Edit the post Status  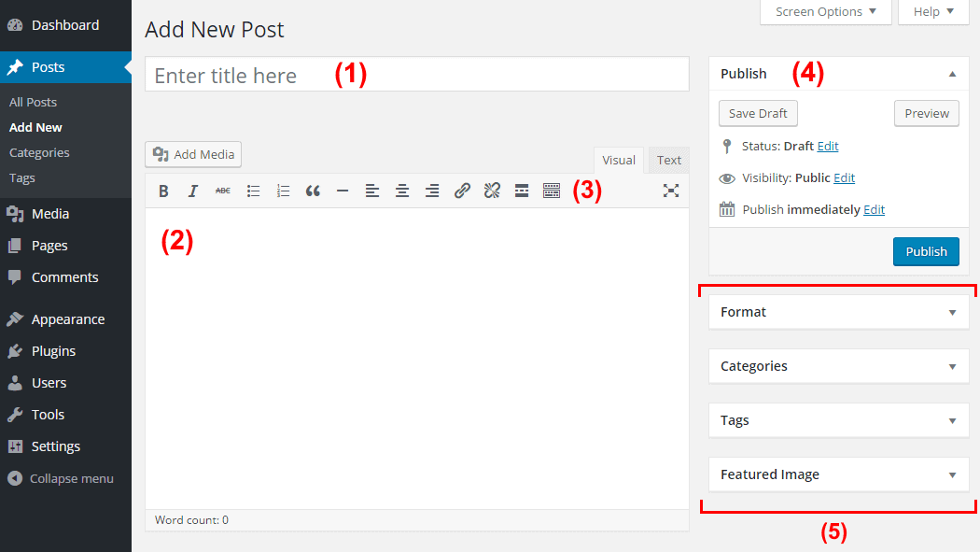coord(828,147)
